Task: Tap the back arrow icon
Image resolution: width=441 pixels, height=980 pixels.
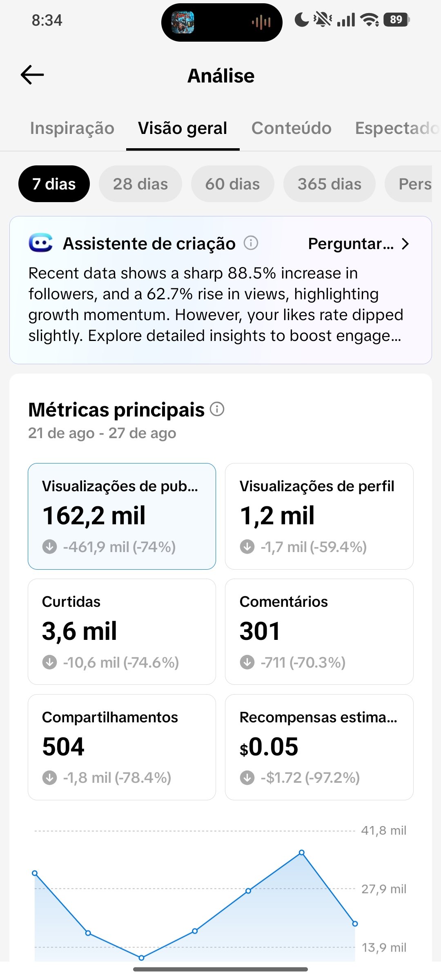Action: click(32, 75)
